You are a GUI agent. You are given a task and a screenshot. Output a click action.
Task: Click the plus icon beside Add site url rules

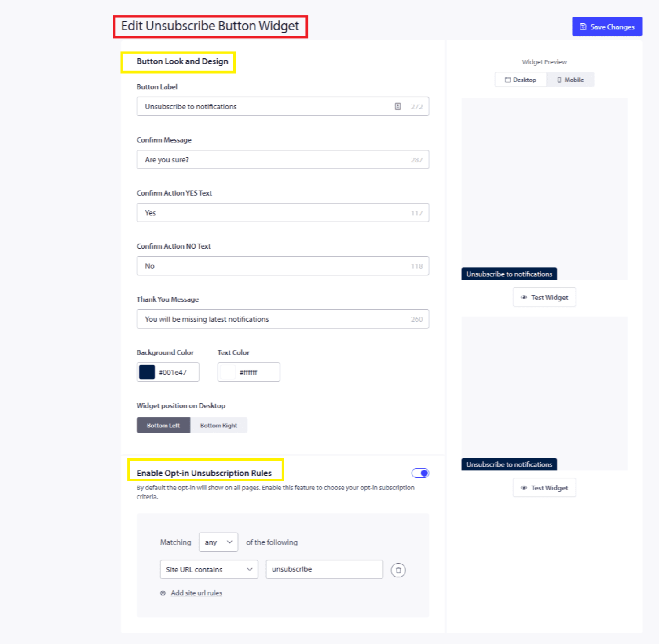click(x=163, y=593)
